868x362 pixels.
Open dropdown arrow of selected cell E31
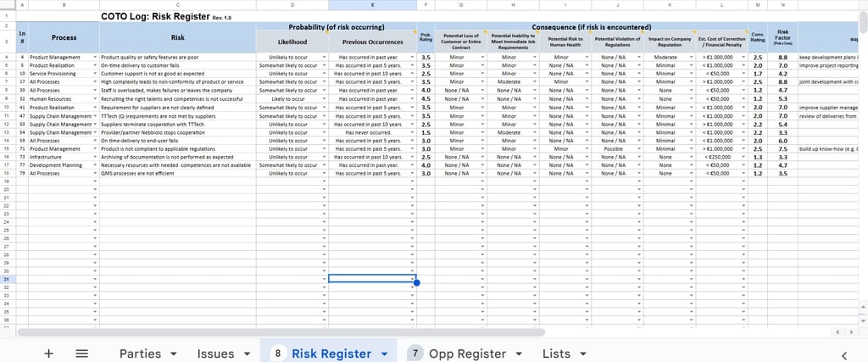(413, 279)
